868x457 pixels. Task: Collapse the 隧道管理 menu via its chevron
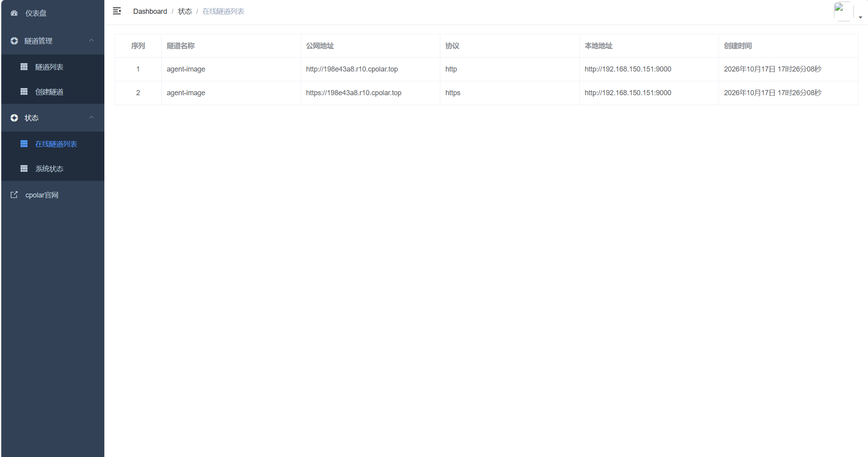click(x=91, y=40)
